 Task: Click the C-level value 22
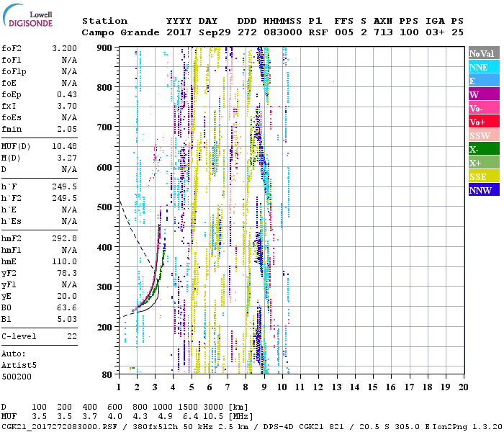click(x=71, y=336)
